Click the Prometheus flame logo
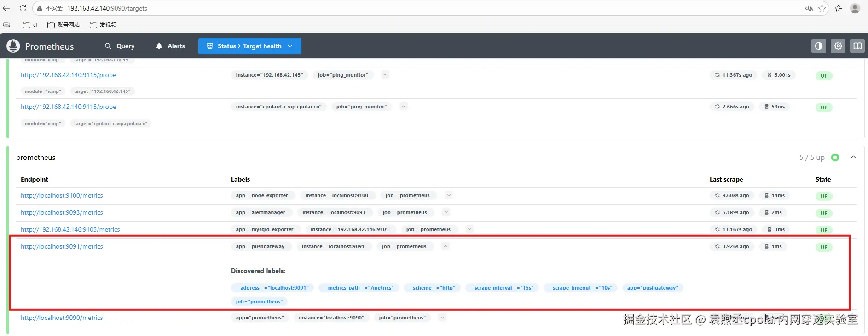The height and width of the screenshot is (336, 868). pyautogui.click(x=13, y=46)
